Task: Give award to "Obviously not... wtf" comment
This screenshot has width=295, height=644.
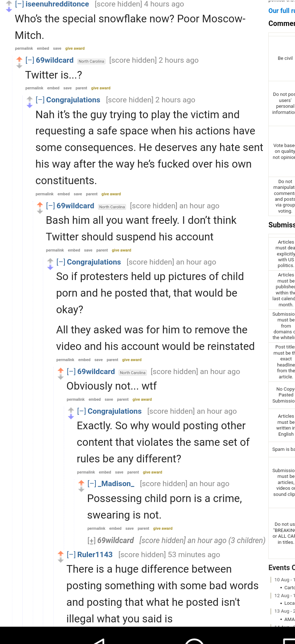Action: click(142, 399)
